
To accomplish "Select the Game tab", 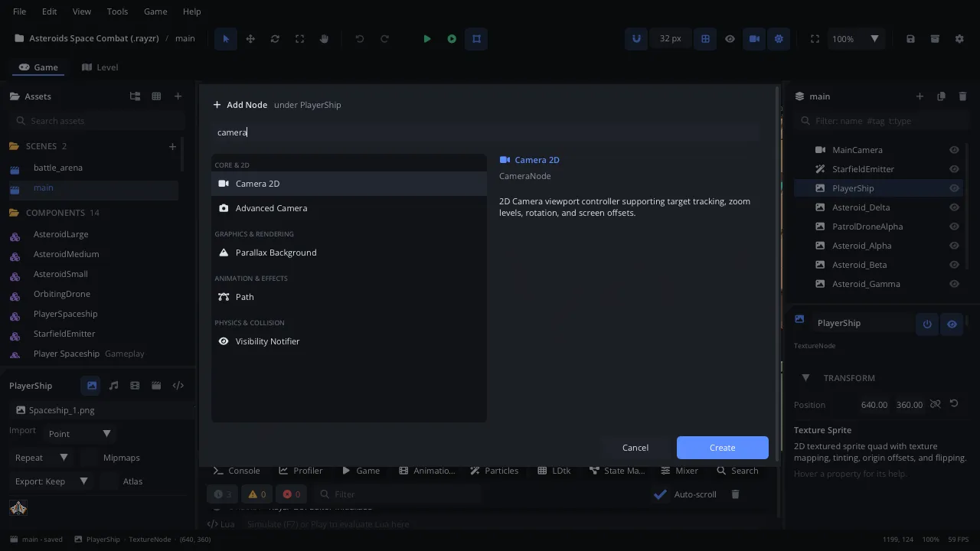I will 38,67.
